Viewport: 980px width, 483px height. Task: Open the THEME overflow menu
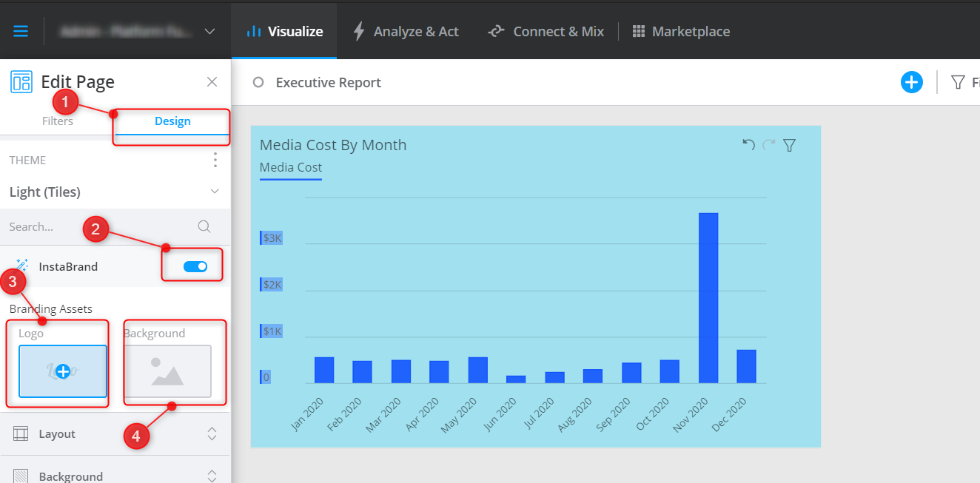(215, 160)
